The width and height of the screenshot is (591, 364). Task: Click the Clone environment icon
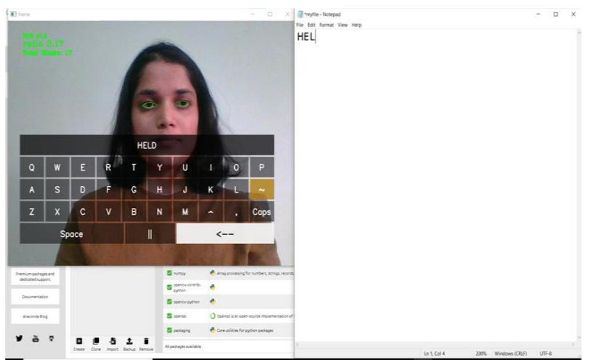(x=96, y=341)
